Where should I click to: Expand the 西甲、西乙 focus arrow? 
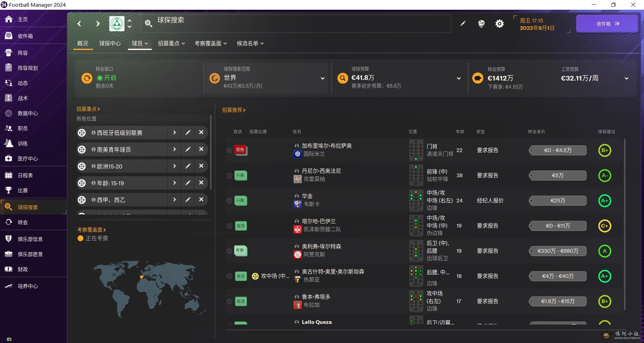174,200
